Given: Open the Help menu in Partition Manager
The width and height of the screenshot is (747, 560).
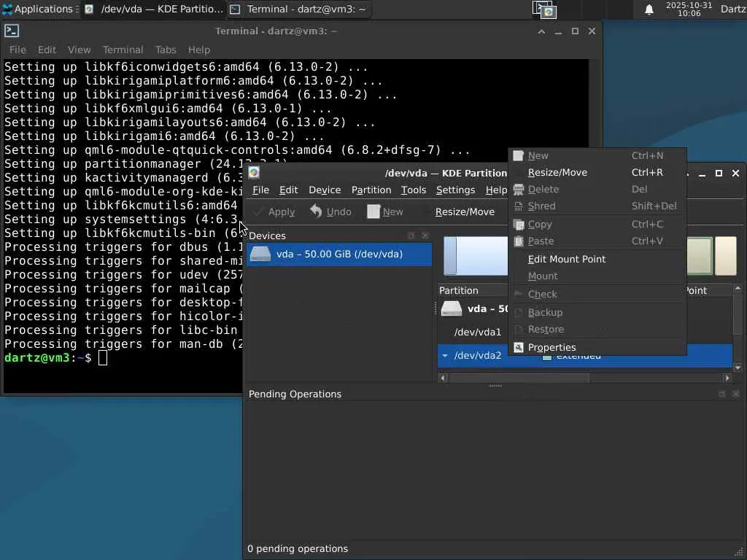Looking at the screenshot, I should tap(496, 190).
